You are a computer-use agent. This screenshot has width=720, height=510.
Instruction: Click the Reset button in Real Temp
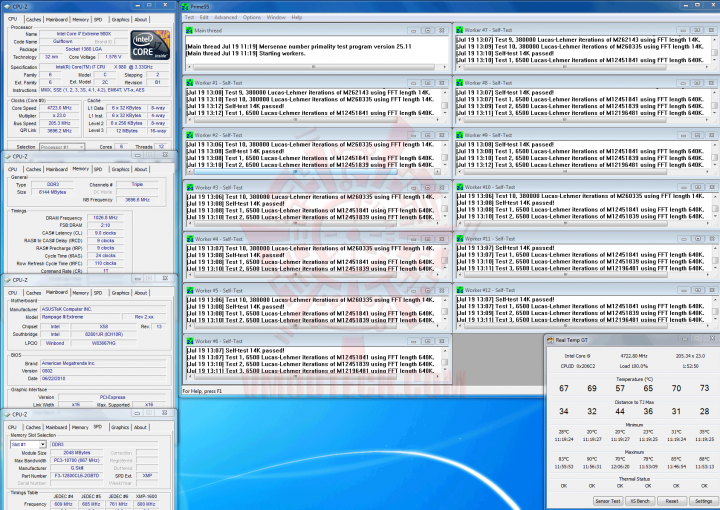(x=671, y=501)
